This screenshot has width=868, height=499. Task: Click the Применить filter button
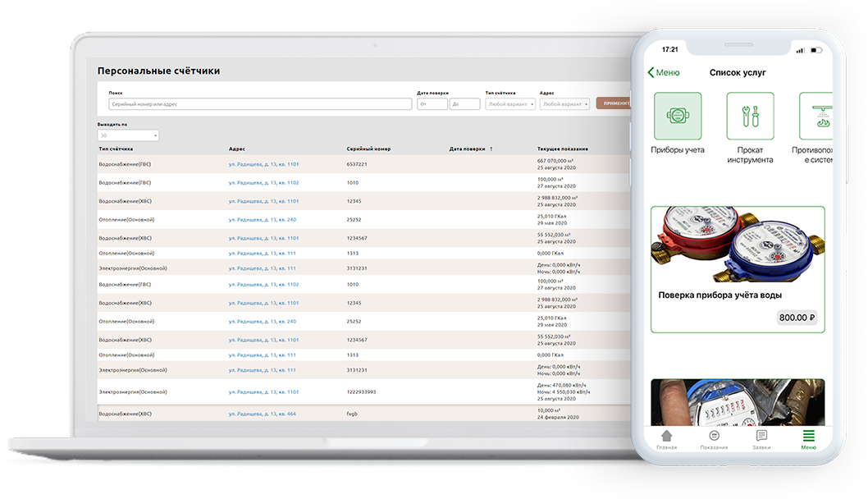[x=614, y=103]
